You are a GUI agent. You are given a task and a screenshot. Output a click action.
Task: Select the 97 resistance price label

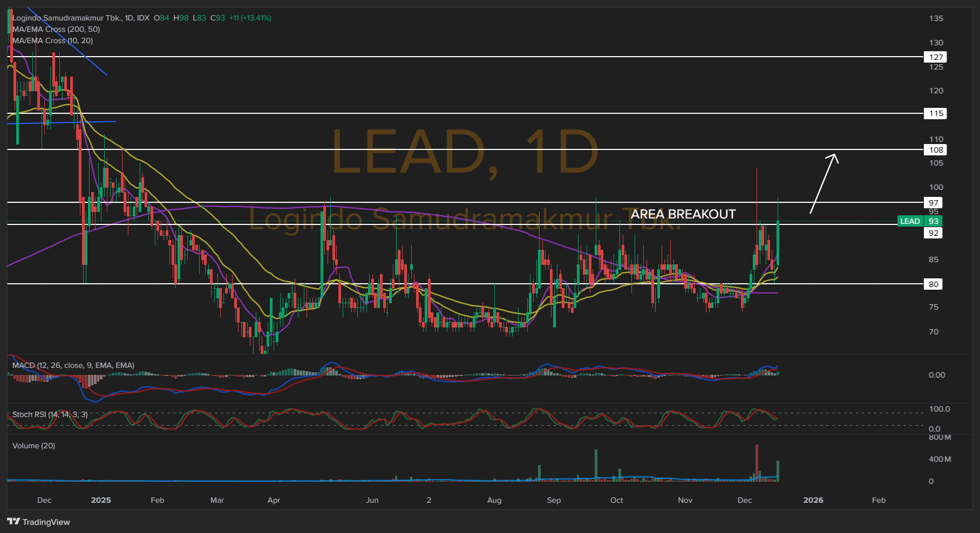pyautogui.click(x=933, y=203)
